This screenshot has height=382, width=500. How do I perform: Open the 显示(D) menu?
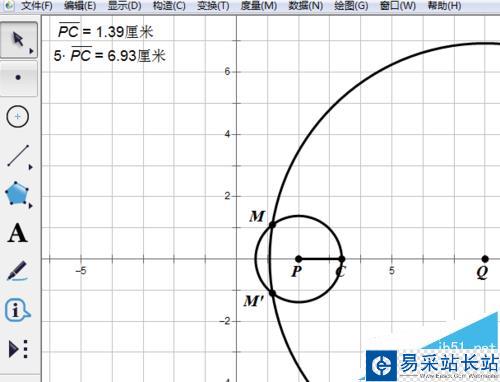click(x=125, y=6)
